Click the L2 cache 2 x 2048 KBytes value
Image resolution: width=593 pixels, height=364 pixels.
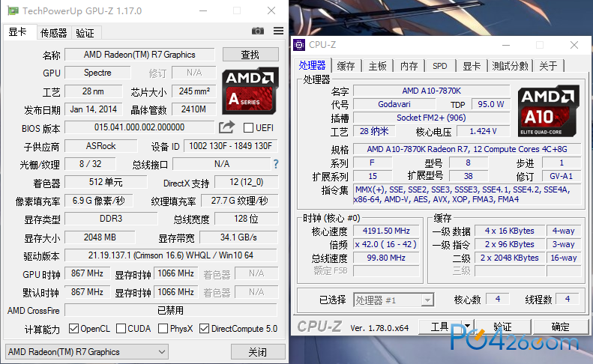[x=510, y=258]
